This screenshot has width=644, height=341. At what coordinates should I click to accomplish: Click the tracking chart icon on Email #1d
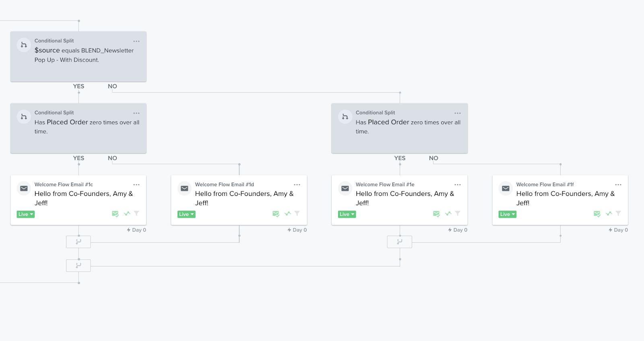[x=287, y=214]
